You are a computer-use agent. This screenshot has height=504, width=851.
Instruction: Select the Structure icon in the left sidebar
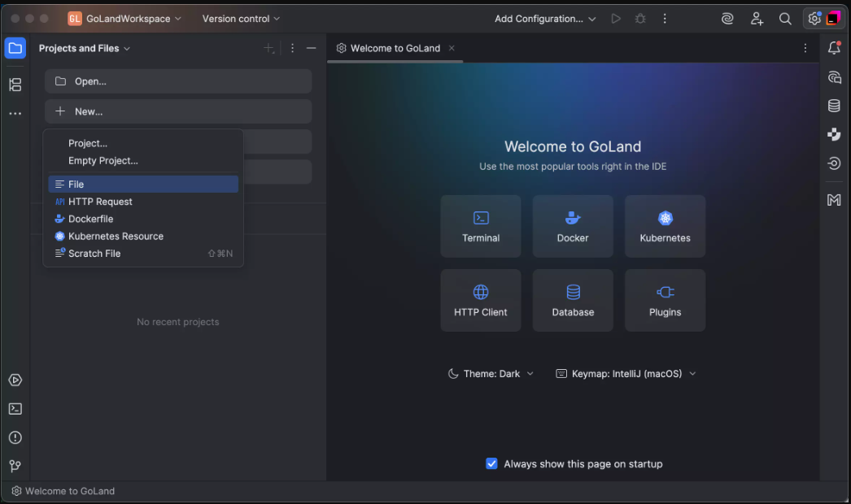(15, 85)
